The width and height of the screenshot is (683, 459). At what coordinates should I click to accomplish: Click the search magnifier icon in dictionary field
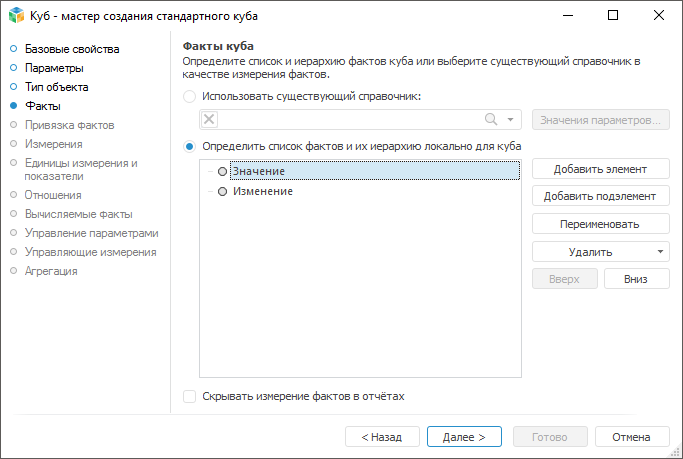point(491,120)
